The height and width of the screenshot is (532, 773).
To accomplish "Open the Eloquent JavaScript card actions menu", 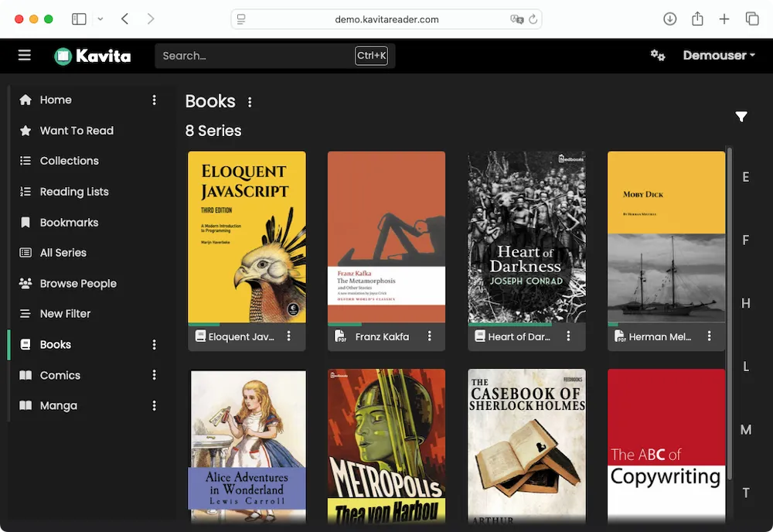I will [x=289, y=336].
